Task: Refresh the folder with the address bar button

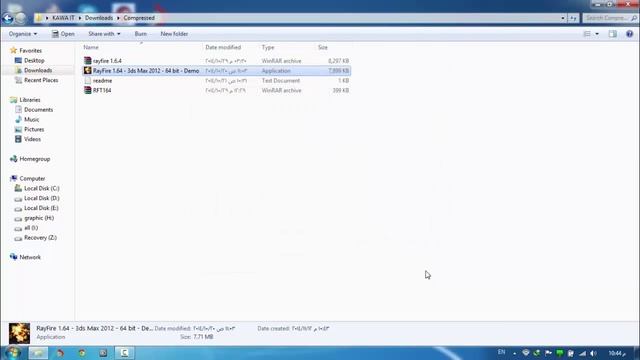Action: 573,18
